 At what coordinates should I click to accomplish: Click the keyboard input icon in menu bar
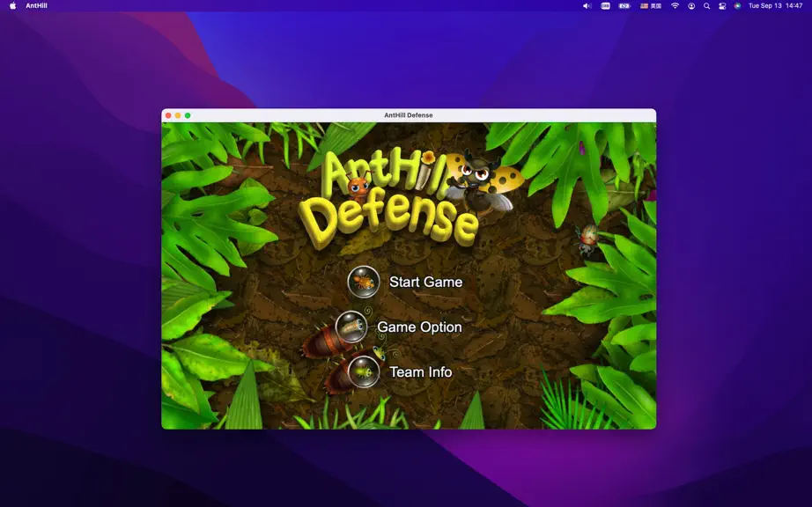click(605, 5)
